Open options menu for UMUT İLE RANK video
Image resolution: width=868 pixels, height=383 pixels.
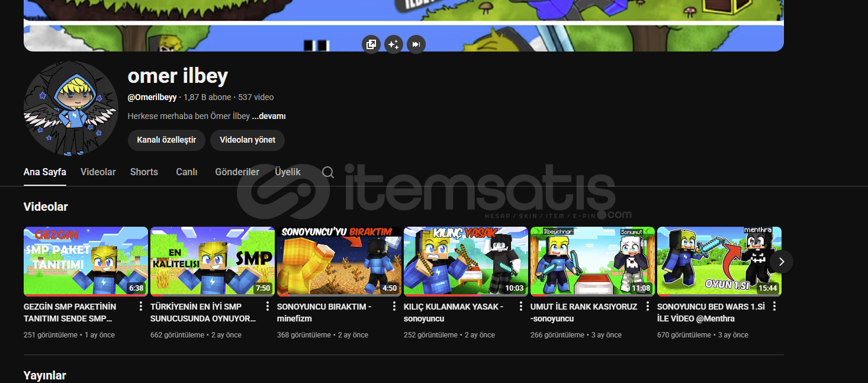click(648, 307)
